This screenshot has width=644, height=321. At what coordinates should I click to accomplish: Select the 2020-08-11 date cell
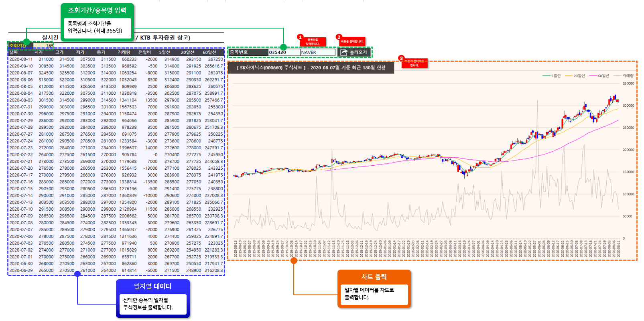(x=21, y=59)
